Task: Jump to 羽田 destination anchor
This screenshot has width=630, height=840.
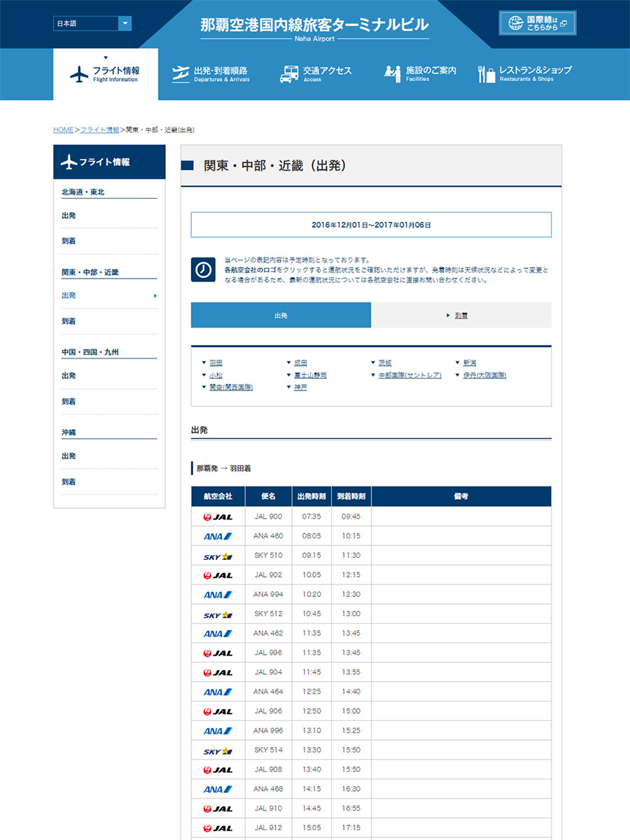Action: click(216, 363)
